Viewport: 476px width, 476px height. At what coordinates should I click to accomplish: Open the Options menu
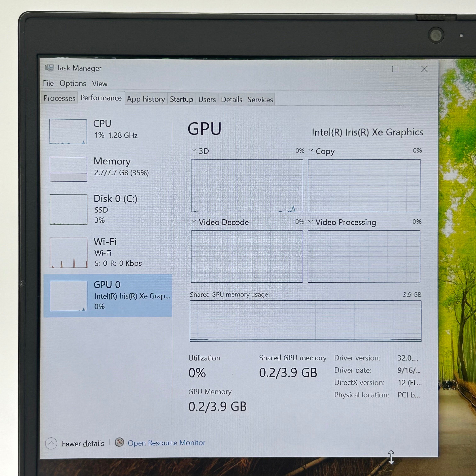pyautogui.click(x=73, y=84)
